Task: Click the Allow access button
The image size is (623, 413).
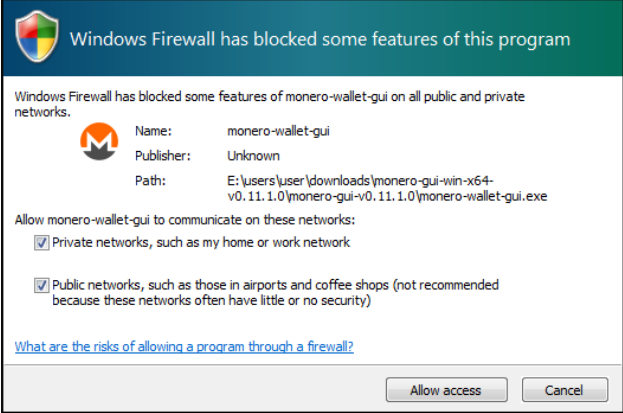Action: [445, 390]
